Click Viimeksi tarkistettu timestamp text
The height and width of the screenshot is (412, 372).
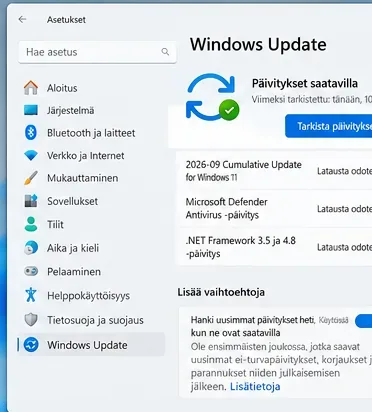(x=312, y=99)
